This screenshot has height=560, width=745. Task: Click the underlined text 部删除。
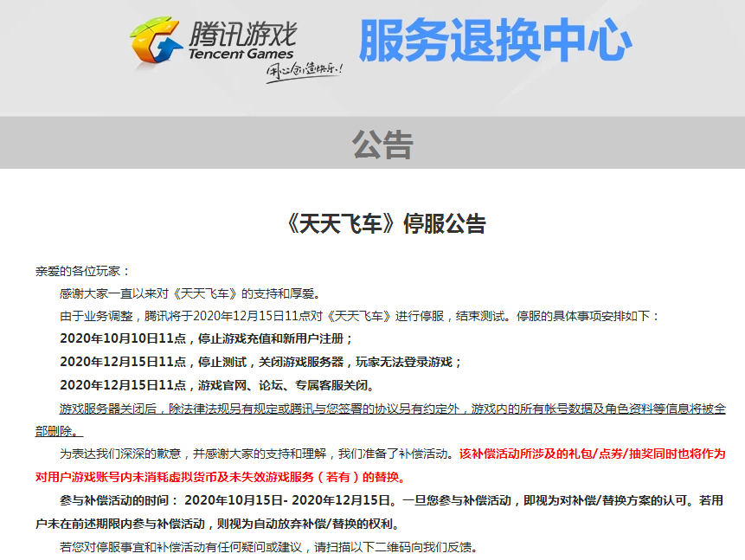click(59, 431)
